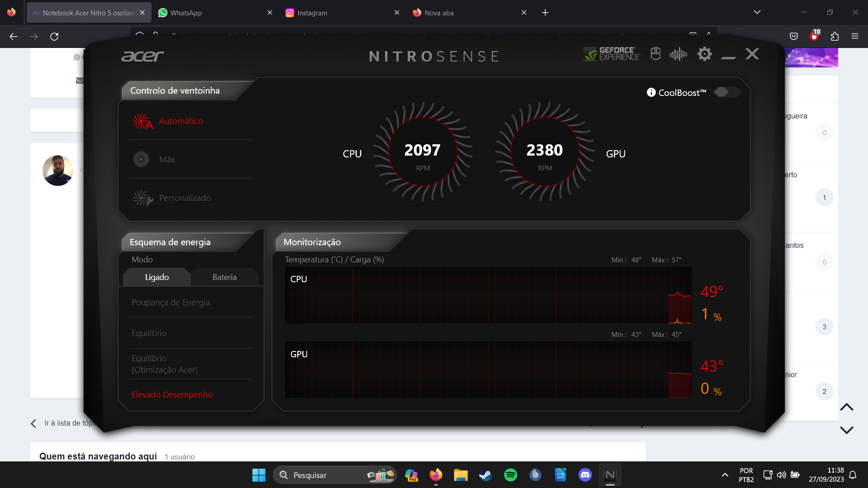Close the NitroSense window
Image resolution: width=868 pixels, height=488 pixels.
752,54
